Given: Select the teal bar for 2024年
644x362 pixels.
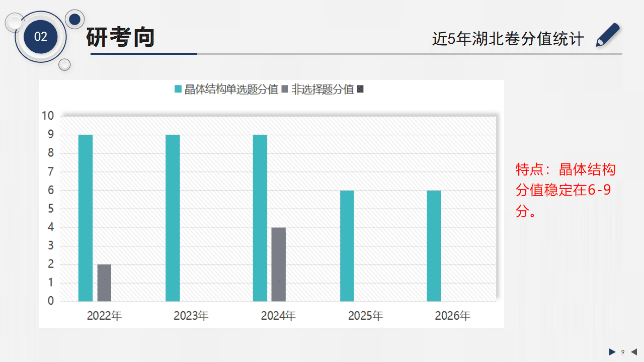Looking at the screenshot, I should tap(260, 218).
